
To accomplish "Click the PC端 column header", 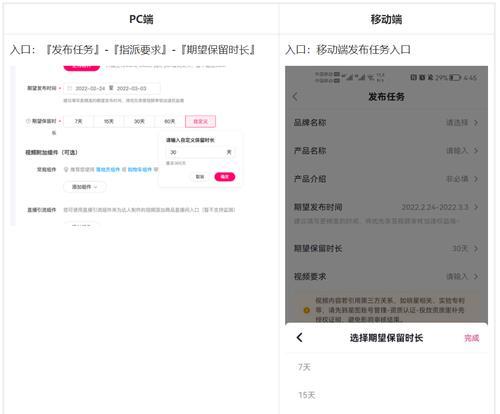I will coord(141,19).
